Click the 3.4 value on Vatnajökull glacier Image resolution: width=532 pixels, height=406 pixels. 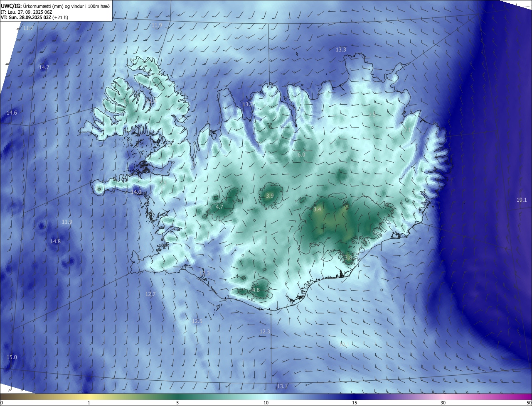317,210
